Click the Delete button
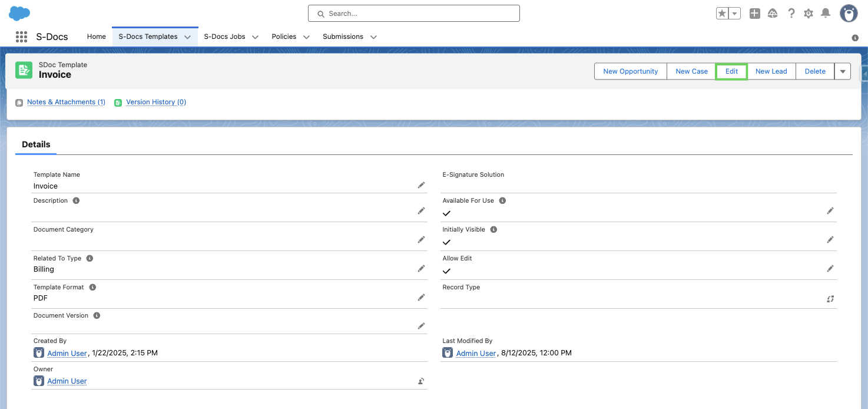 (815, 71)
